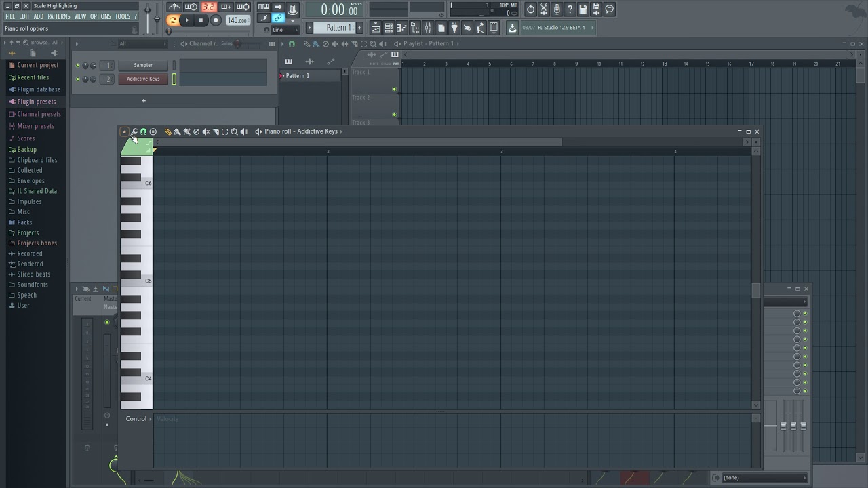
Task: Toggle typing keyboard to piano icon
Action: 264,7
